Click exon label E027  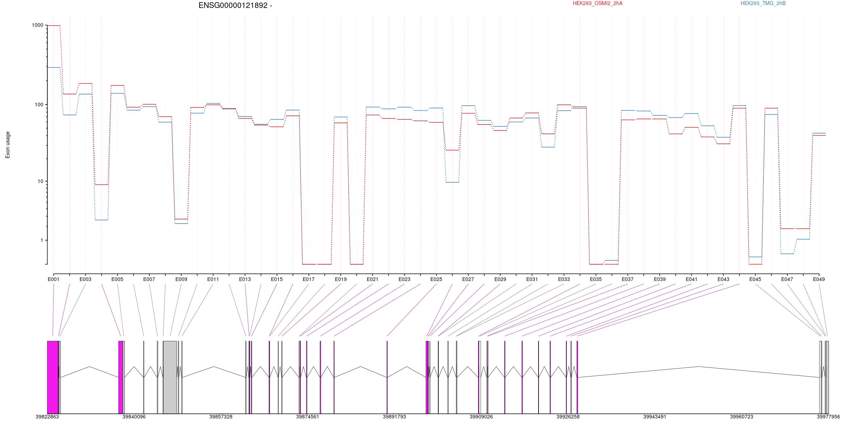coord(468,279)
